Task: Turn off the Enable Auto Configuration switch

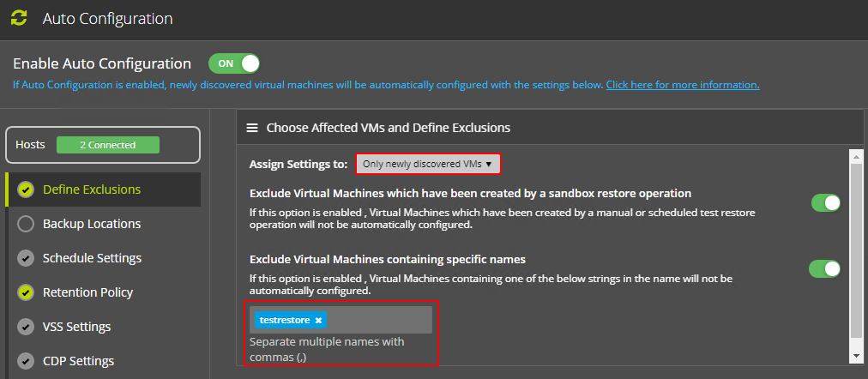Action: click(x=234, y=63)
